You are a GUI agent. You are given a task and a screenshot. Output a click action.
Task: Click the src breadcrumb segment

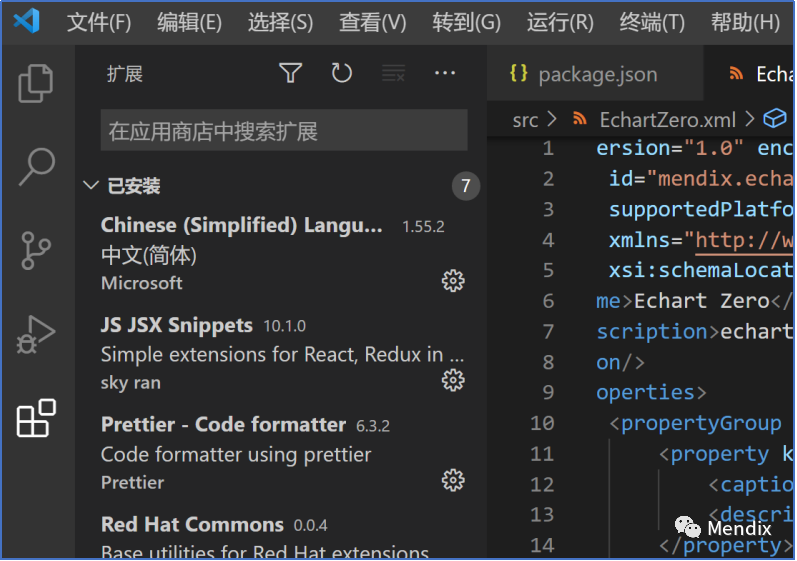click(525, 120)
